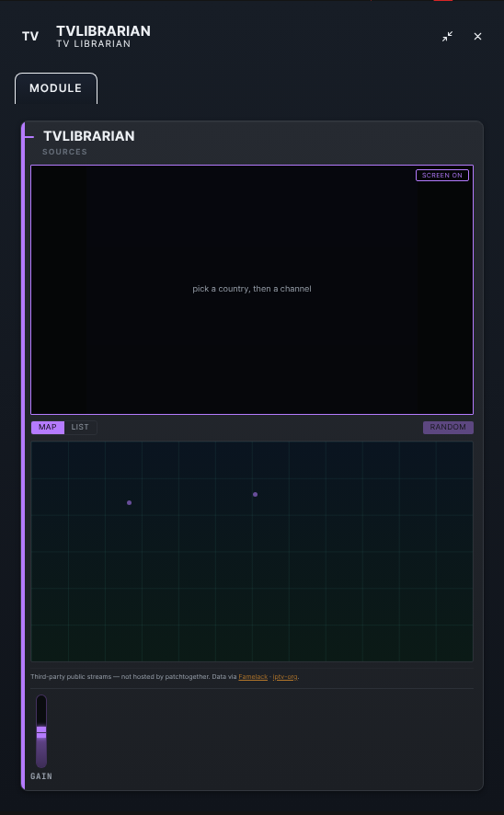Click the TV icon in header
Screen dimensions: 504x815
(30, 37)
